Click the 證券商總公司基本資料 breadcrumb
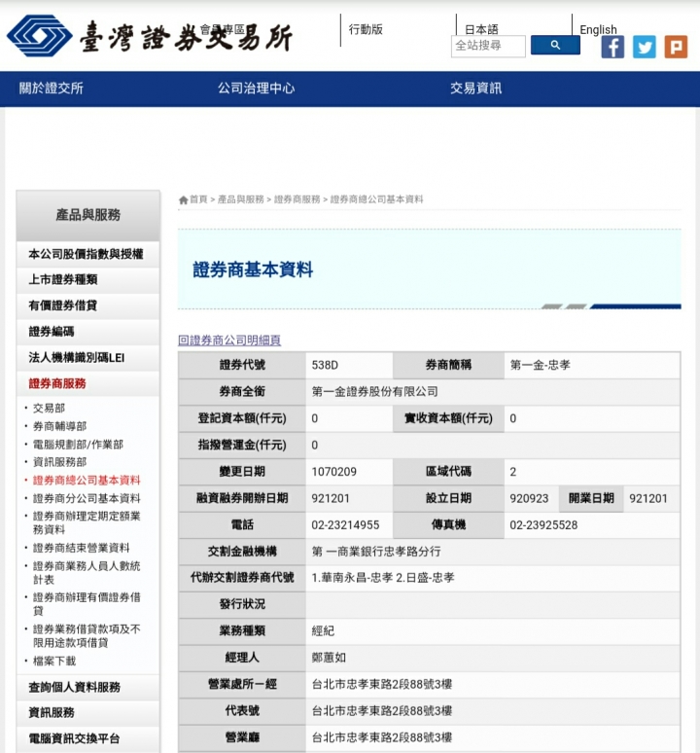This screenshot has height=753, width=700. click(376, 199)
